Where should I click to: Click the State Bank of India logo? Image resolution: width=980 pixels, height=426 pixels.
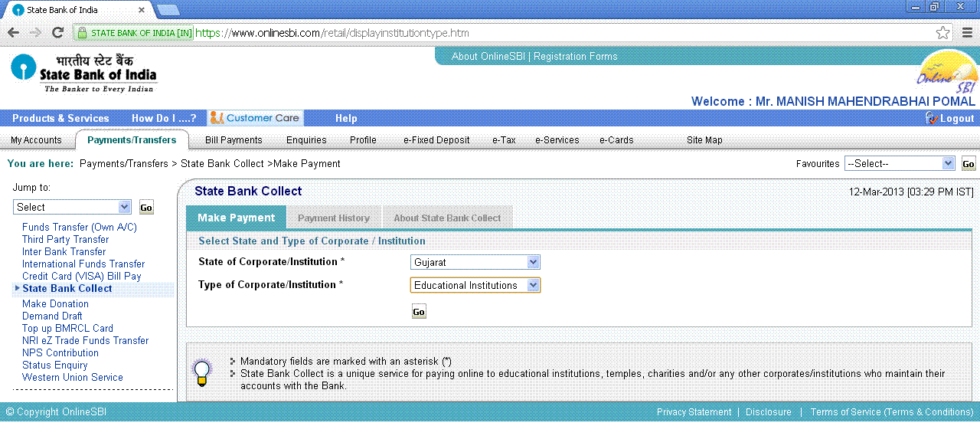[x=83, y=73]
